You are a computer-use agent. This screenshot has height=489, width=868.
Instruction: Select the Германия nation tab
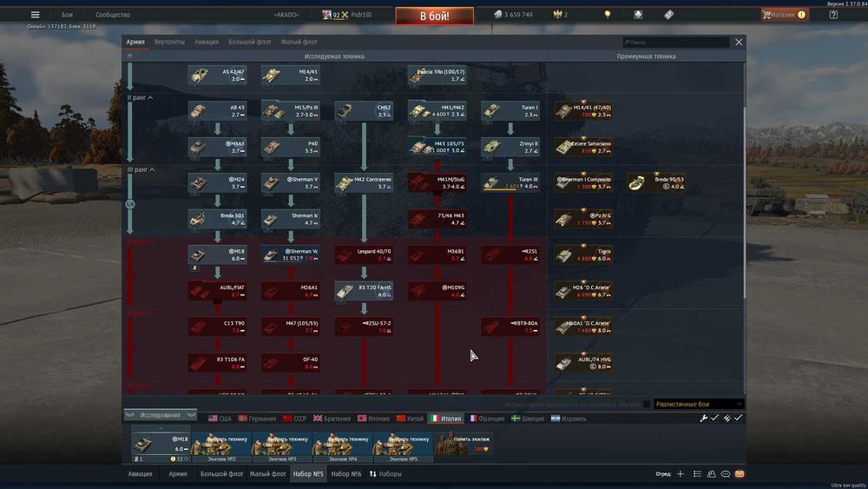click(x=257, y=419)
